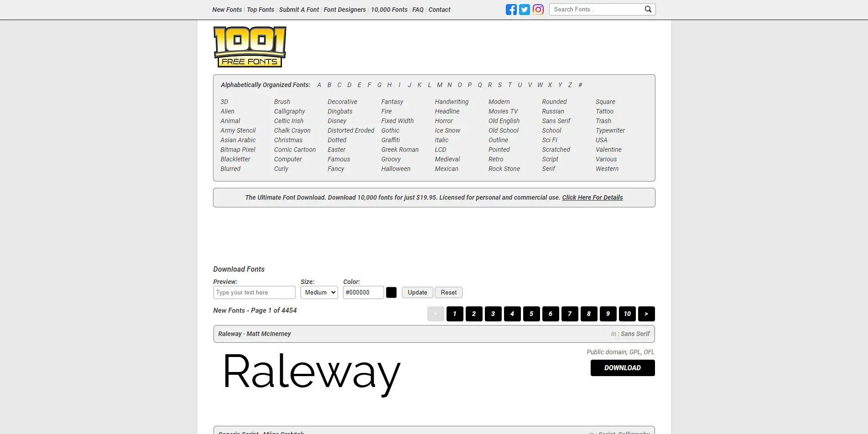This screenshot has height=434, width=868.
Task: Open the Distorted Eroded category
Action: click(351, 130)
